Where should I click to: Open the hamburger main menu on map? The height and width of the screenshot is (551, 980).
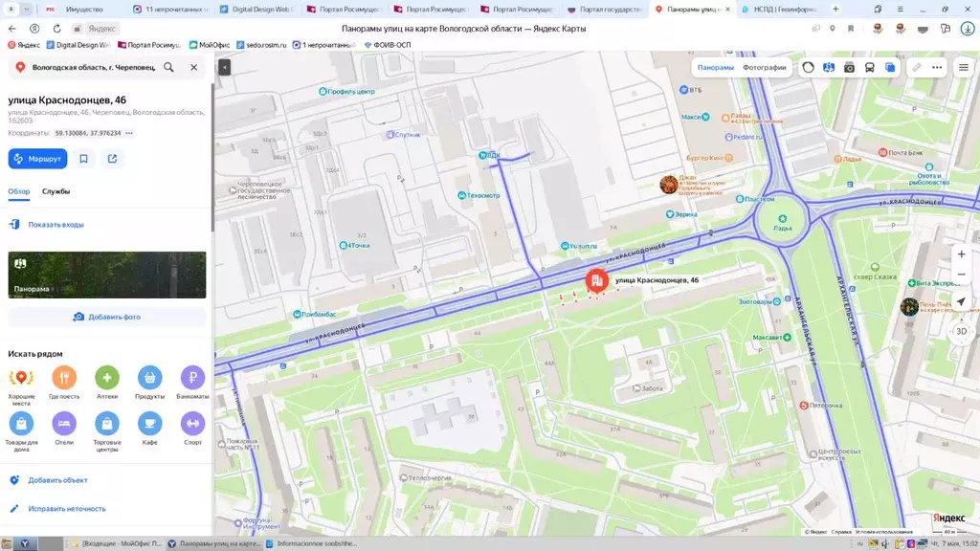(963, 68)
